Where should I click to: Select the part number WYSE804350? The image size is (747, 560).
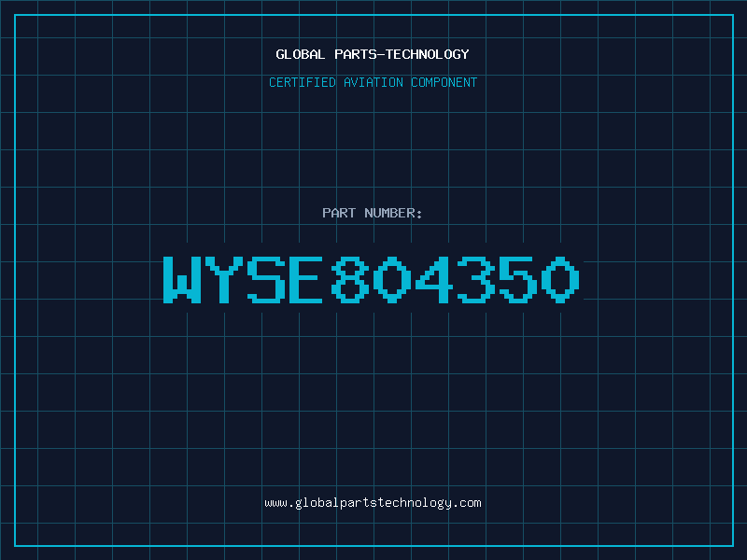click(372, 279)
